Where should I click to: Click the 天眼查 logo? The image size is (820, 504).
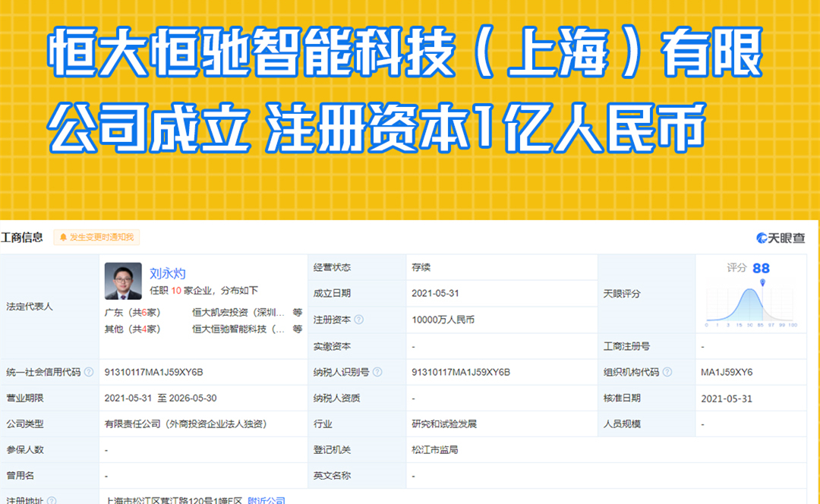coord(781,238)
